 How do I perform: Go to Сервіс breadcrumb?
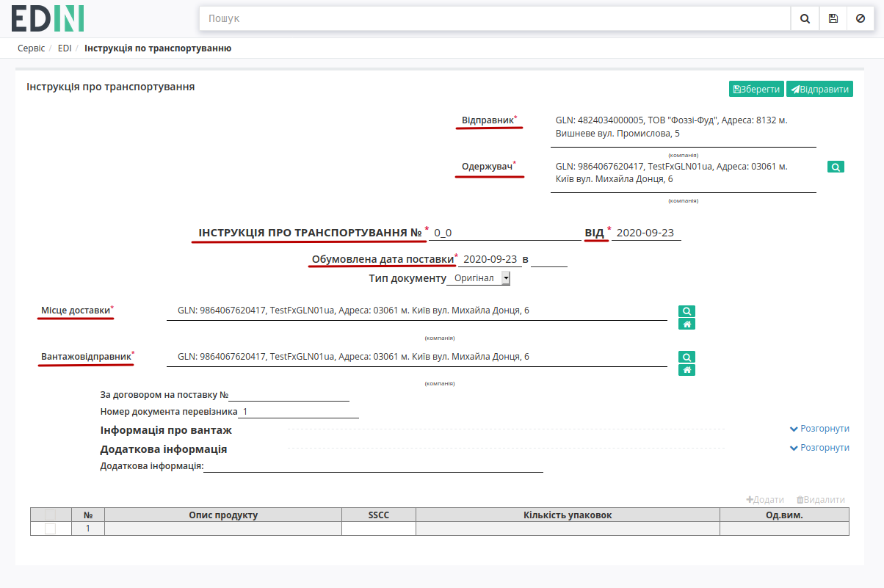tap(31, 48)
